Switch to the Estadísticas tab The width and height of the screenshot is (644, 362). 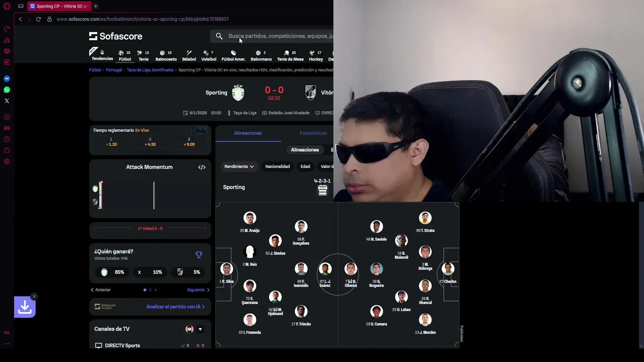[313, 133]
